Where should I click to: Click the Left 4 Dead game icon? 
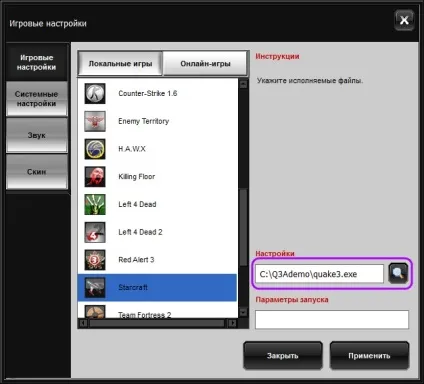tap(95, 204)
